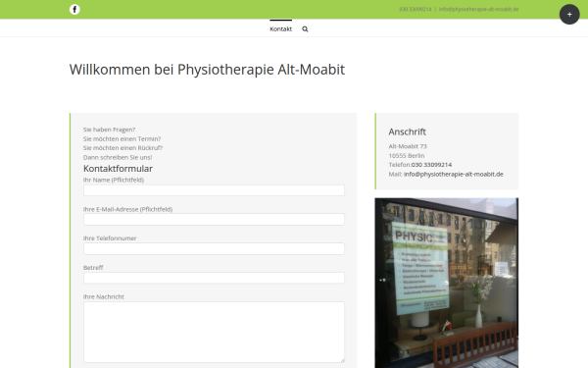588x368 pixels.
Task: Click the Mail address in Anschrift box
Action: pos(454,174)
